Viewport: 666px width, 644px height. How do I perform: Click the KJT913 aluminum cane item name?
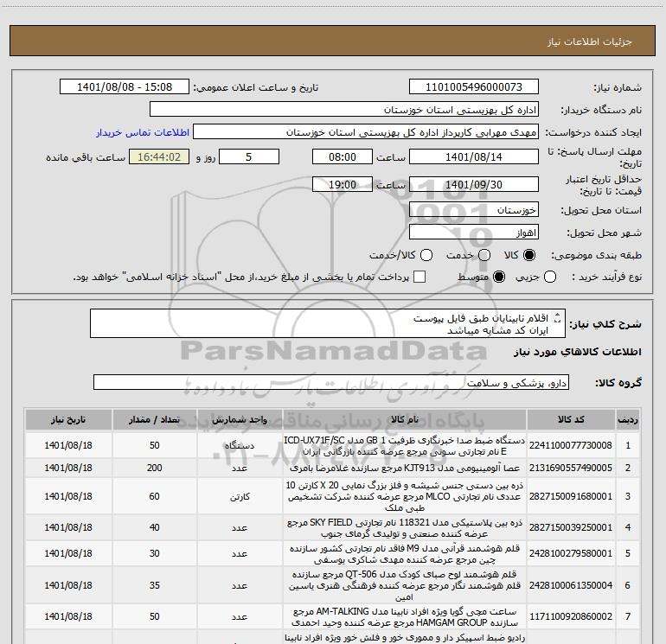(x=405, y=468)
